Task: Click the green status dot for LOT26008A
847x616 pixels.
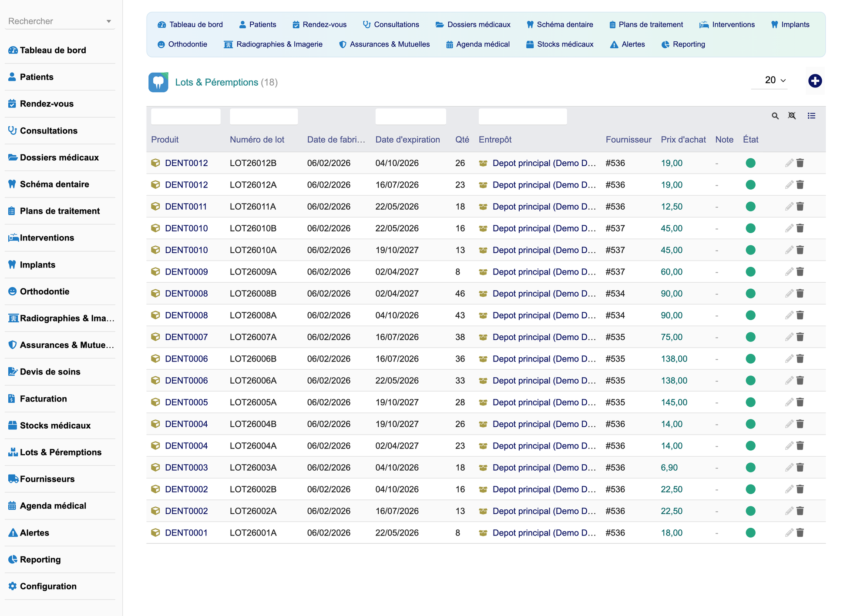Action: click(x=750, y=315)
